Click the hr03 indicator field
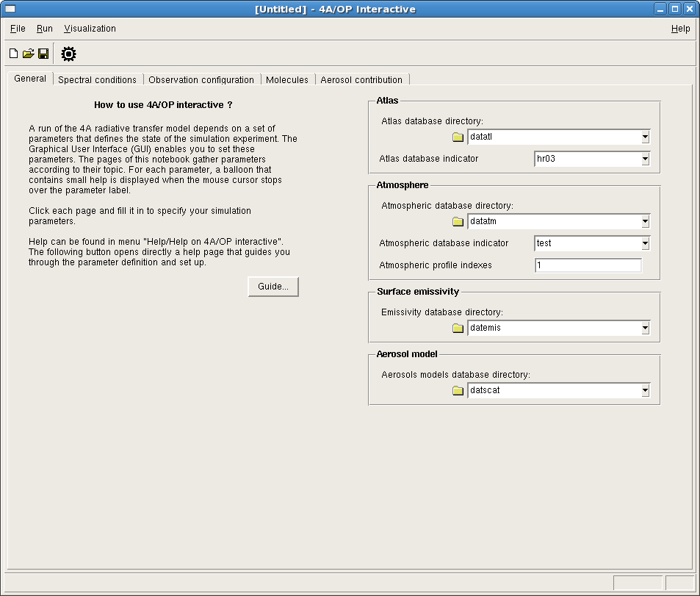Image resolution: width=700 pixels, height=596 pixels. click(588, 159)
